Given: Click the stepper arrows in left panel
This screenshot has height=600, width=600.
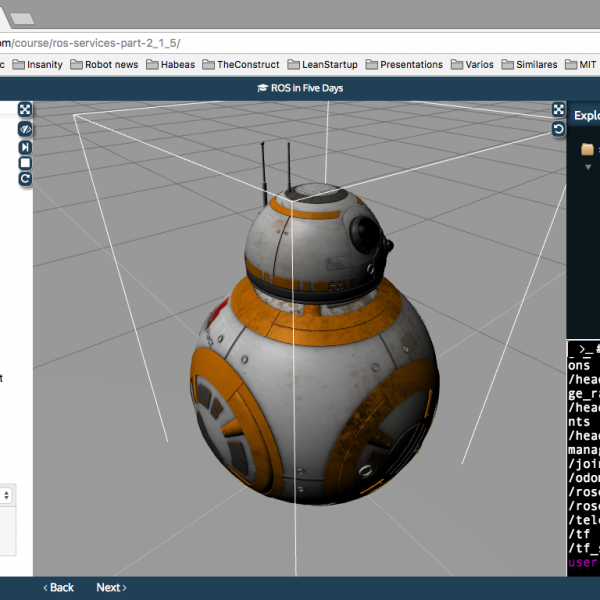Looking at the screenshot, I should click(7, 496).
